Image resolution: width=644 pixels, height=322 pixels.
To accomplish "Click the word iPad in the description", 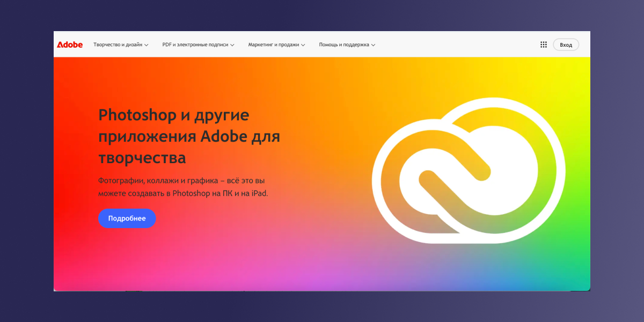I will 258,193.
